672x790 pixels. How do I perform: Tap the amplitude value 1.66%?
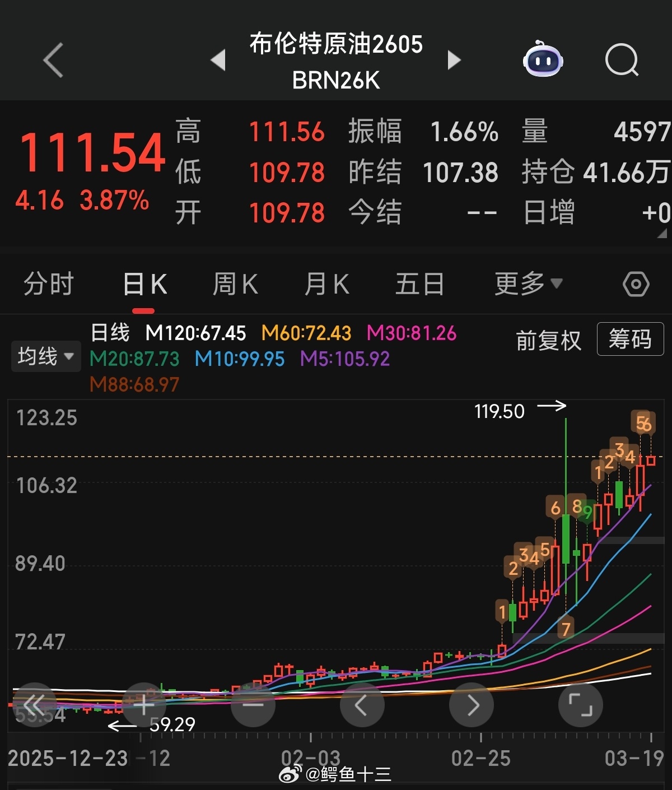pos(464,132)
